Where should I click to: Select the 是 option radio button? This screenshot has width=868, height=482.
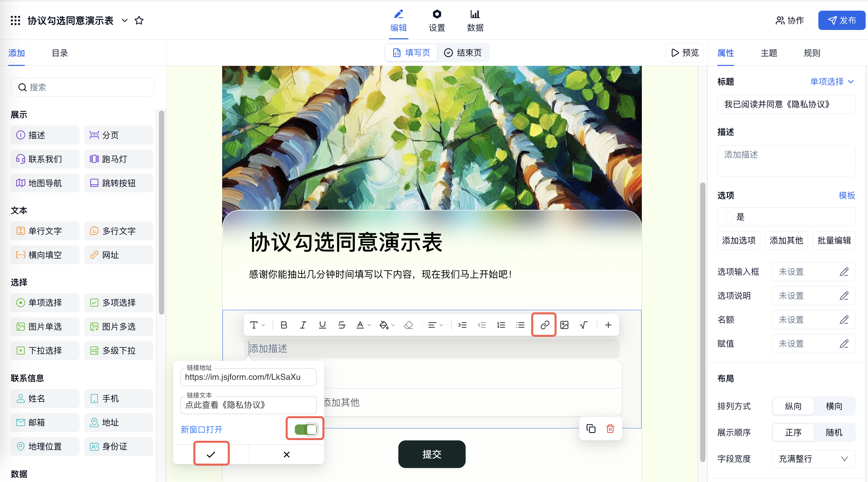click(729, 217)
